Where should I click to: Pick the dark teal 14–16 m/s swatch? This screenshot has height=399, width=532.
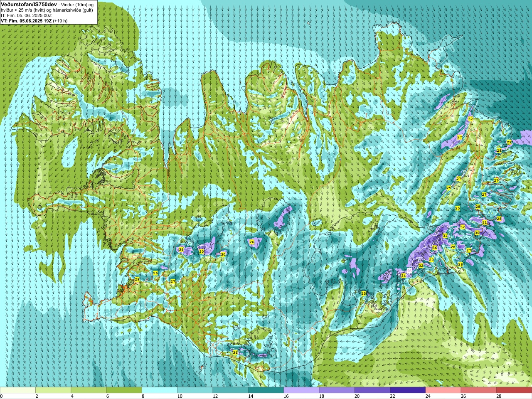pyautogui.click(x=266, y=390)
